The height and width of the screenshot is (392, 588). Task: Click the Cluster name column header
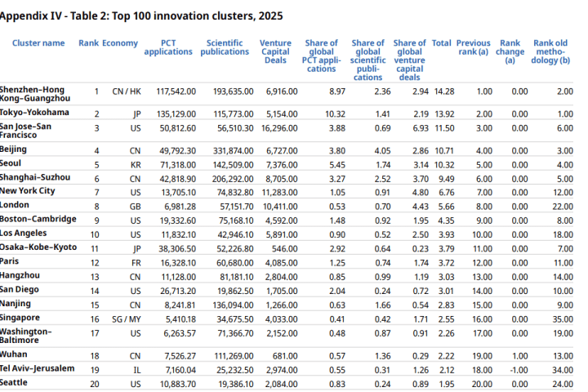[x=38, y=43]
